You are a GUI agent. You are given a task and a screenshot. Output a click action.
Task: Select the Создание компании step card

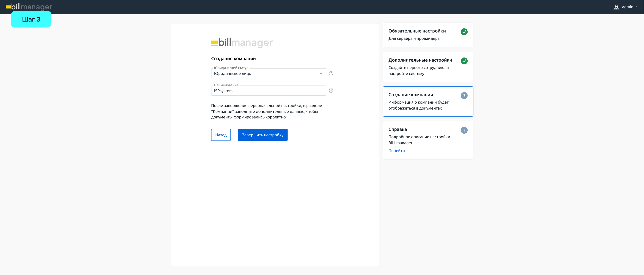coord(428,102)
